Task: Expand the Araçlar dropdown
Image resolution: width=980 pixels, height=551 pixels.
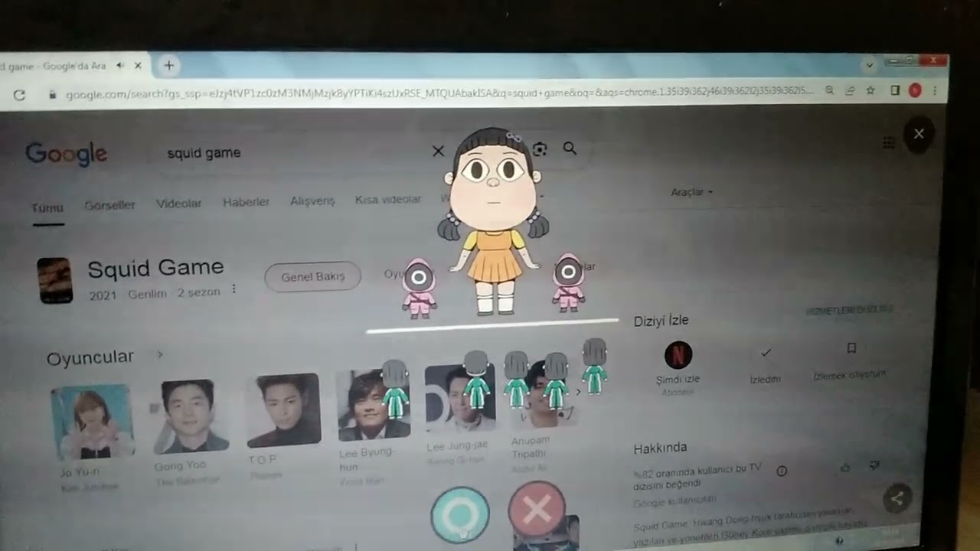Action: pos(691,192)
